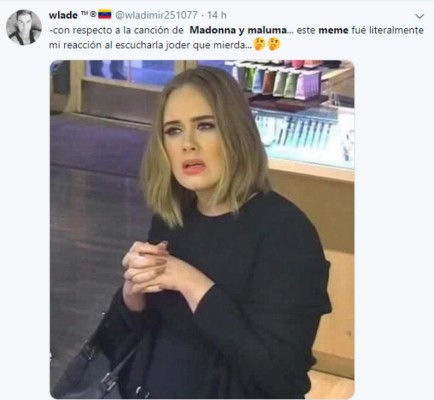Open the display name wlade

click(63, 15)
